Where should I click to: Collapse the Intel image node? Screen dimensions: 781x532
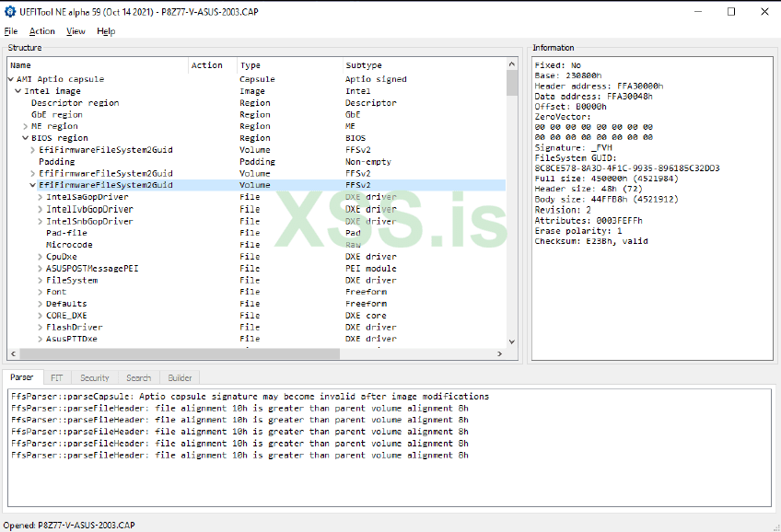coord(17,91)
